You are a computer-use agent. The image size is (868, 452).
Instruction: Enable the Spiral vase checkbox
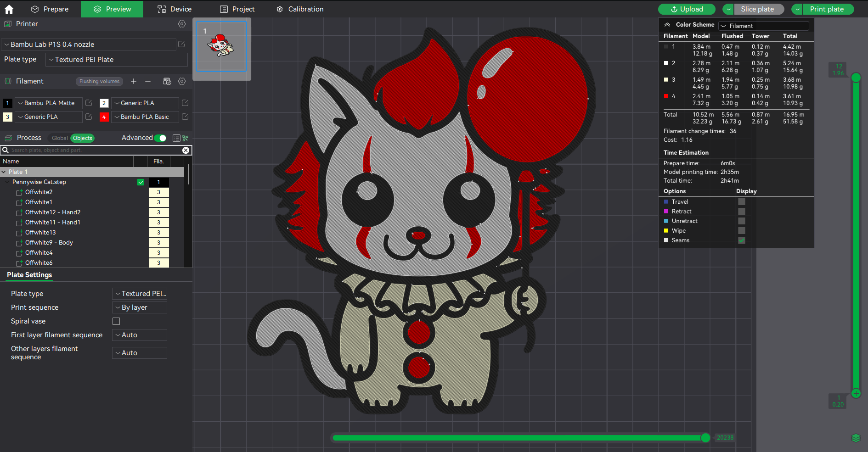coord(116,321)
